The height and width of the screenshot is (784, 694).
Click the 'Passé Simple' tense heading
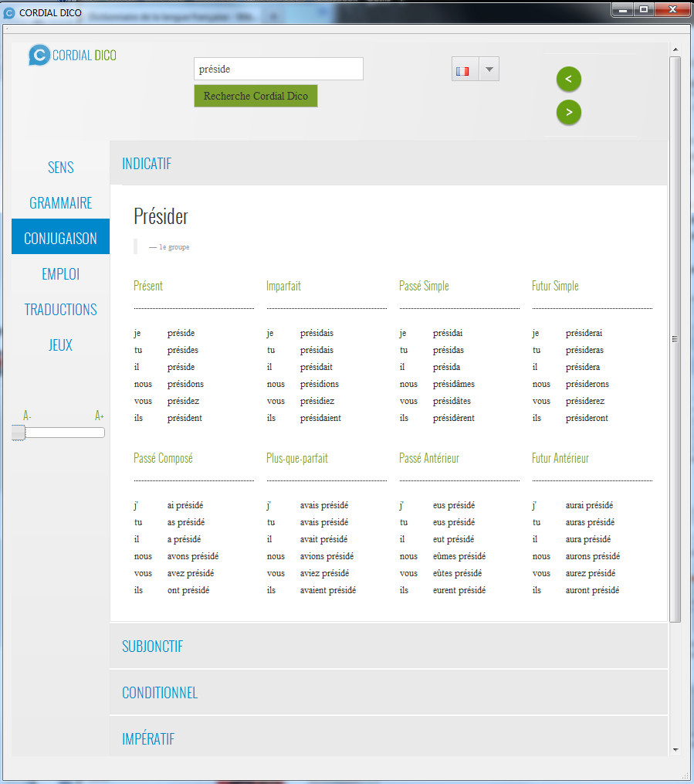(424, 286)
